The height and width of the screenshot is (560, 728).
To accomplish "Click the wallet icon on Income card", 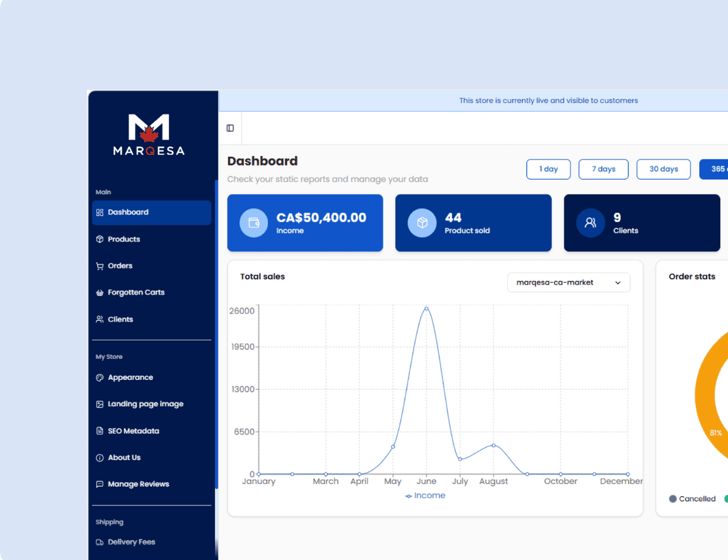I will click(x=254, y=223).
